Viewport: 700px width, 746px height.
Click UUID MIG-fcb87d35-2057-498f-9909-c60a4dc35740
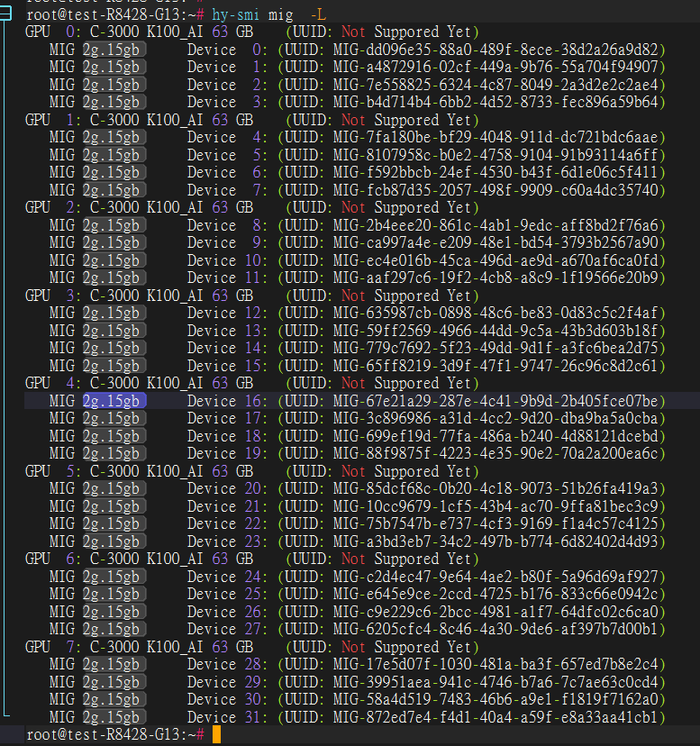[x=495, y=190]
